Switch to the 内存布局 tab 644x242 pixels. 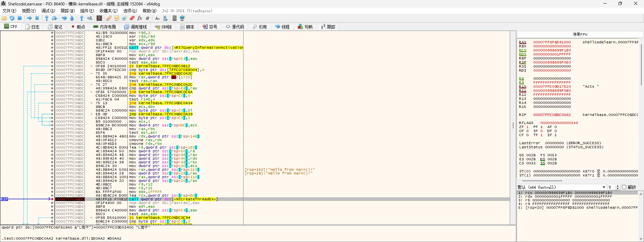pos(105,27)
